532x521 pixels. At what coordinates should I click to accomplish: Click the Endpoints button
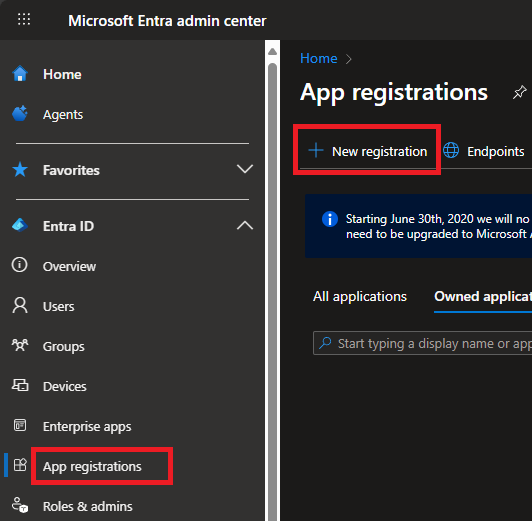[x=484, y=151]
